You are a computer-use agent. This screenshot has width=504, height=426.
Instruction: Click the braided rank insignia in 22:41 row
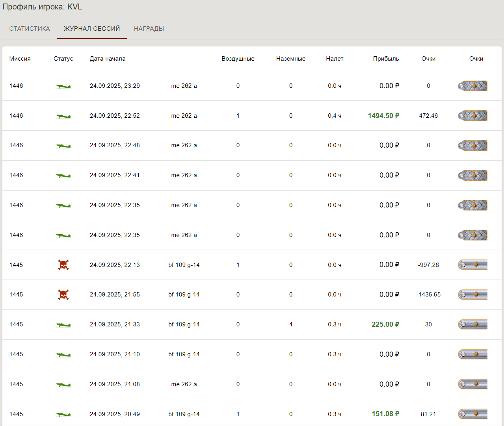coord(472,175)
